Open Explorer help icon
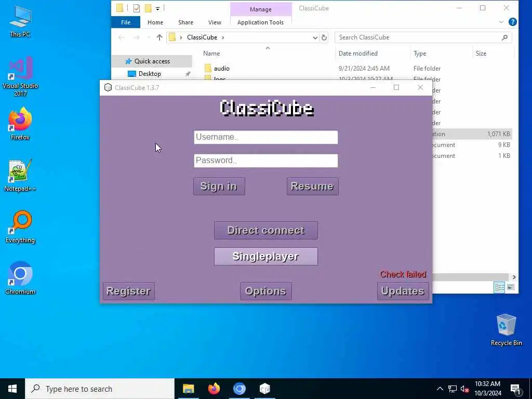This screenshot has height=399, width=532. (513, 22)
